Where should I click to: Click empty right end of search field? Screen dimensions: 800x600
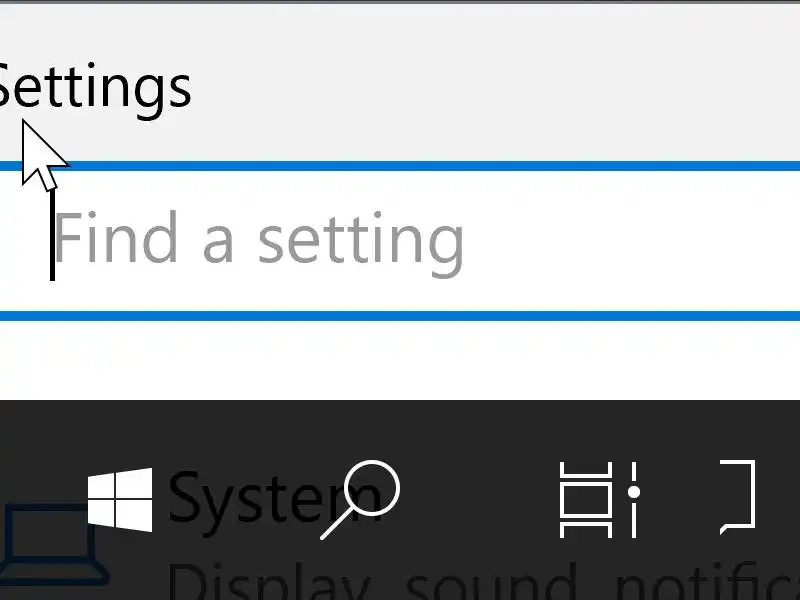680,241
